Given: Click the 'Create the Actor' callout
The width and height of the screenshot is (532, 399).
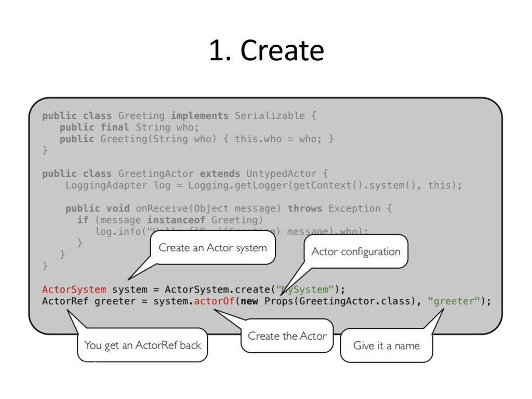Looking at the screenshot, I should (287, 336).
